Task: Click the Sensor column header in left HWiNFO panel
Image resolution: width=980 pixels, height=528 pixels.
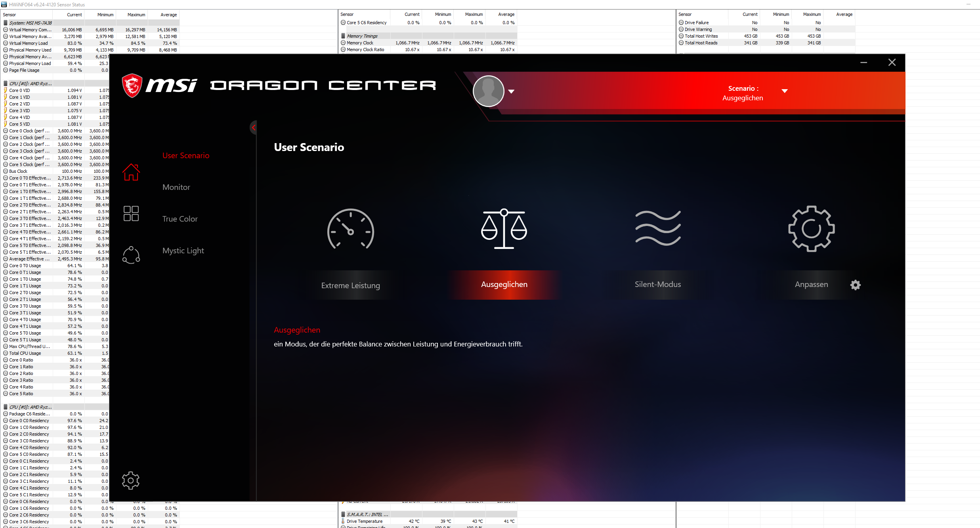Action: point(27,15)
